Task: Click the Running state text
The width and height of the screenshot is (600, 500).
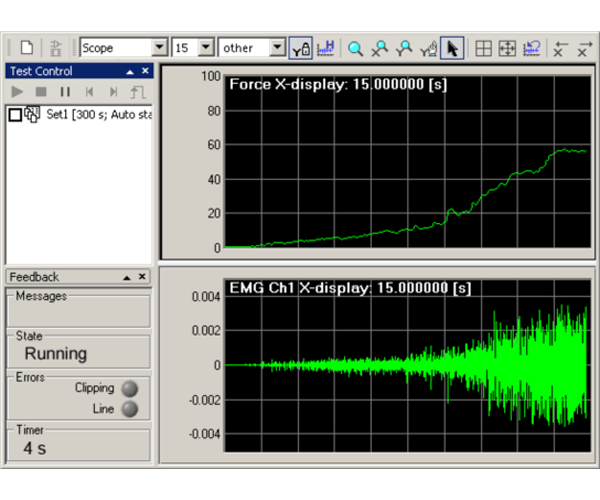Action: (x=56, y=353)
